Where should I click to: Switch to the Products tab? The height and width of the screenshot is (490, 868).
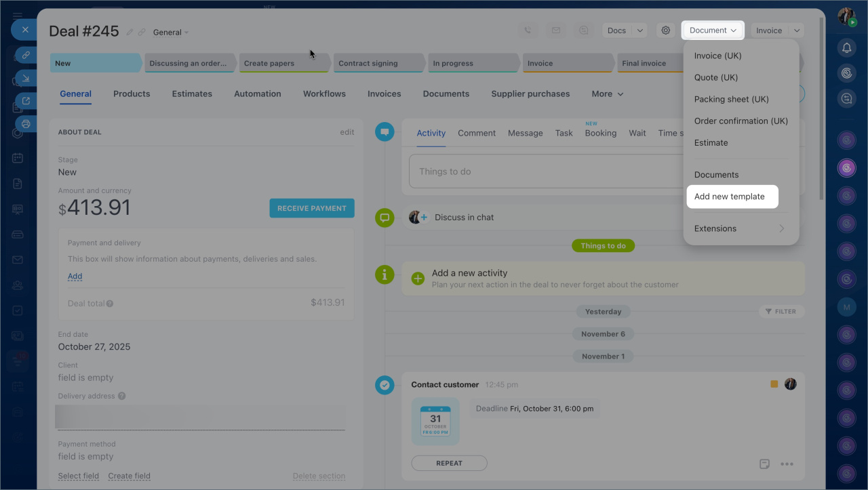coord(132,94)
